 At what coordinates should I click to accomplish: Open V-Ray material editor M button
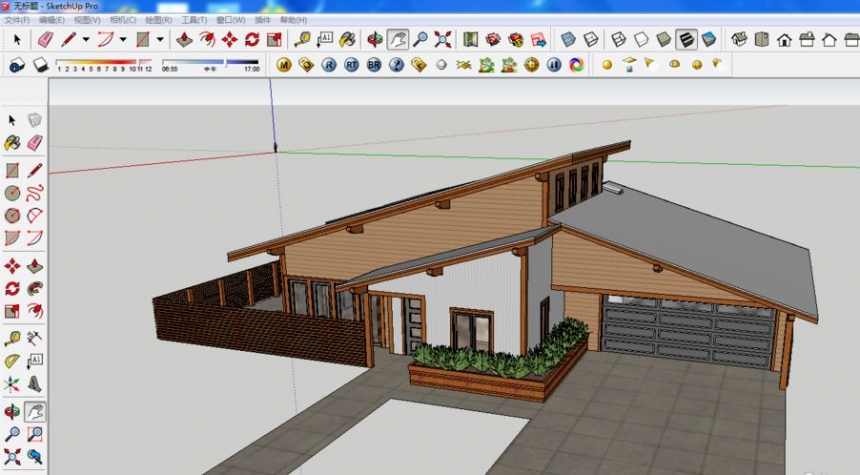(x=284, y=65)
